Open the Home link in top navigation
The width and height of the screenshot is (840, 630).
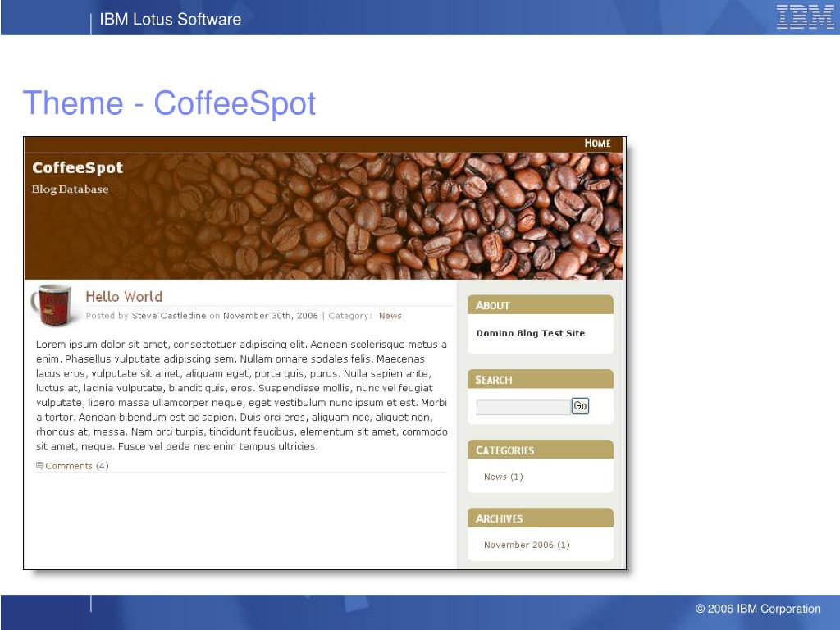click(x=597, y=143)
